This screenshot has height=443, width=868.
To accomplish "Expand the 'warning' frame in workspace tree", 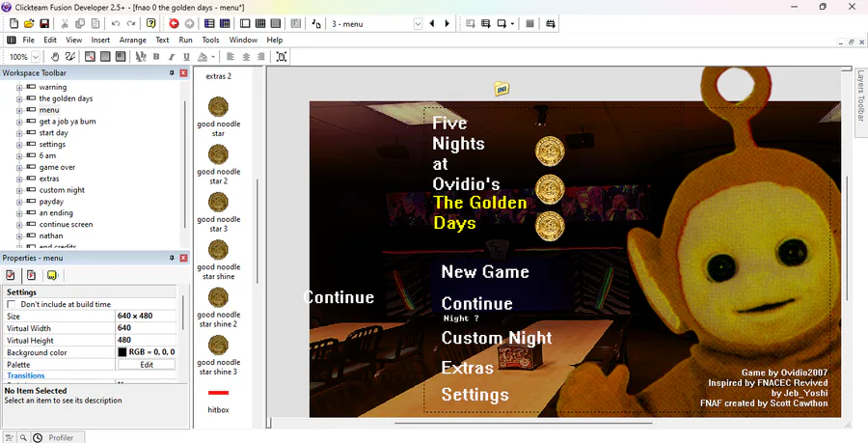I will coord(19,88).
